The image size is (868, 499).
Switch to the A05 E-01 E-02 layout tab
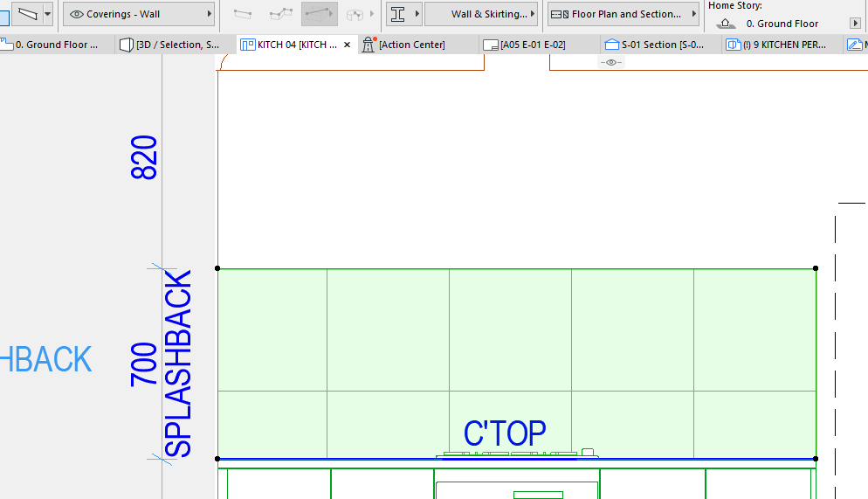(x=539, y=45)
